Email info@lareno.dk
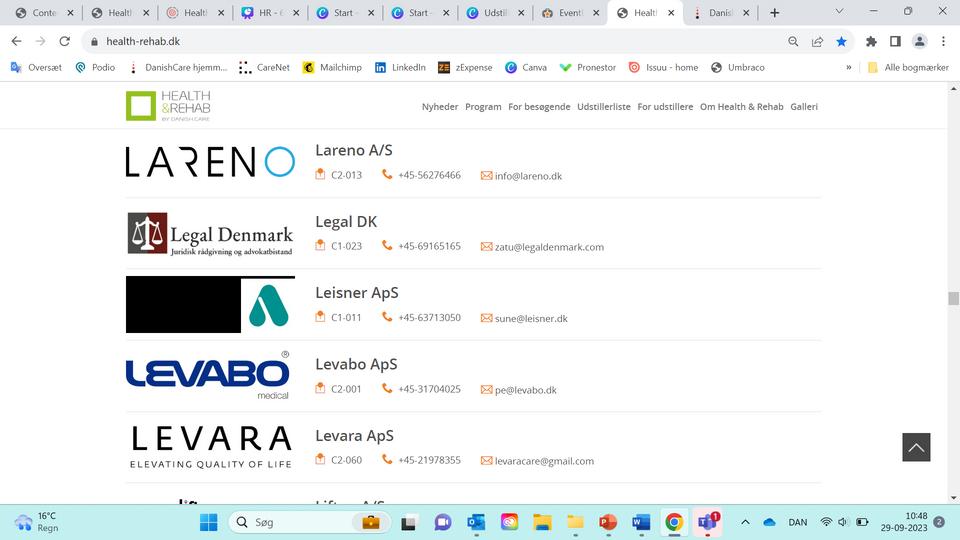The height and width of the screenshot is (540, 960). (x=528, y=176)
